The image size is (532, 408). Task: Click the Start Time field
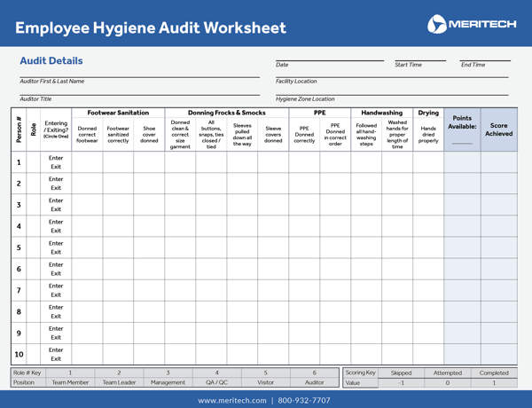[420, 60]
